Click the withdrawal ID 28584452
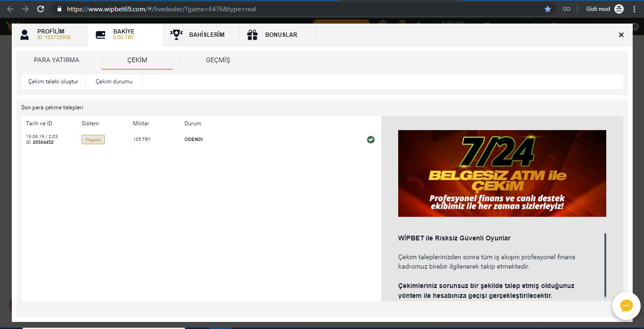 (43, 142)
